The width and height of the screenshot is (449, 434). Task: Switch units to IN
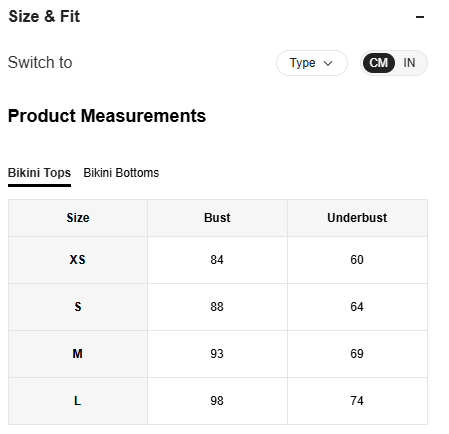[409, 63]
